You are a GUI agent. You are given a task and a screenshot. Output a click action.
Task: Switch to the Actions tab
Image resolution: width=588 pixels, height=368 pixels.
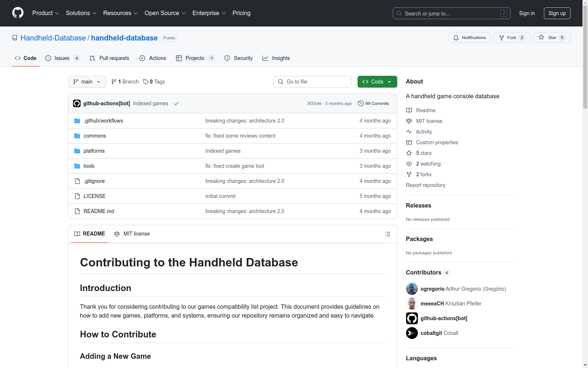(153, 58)
